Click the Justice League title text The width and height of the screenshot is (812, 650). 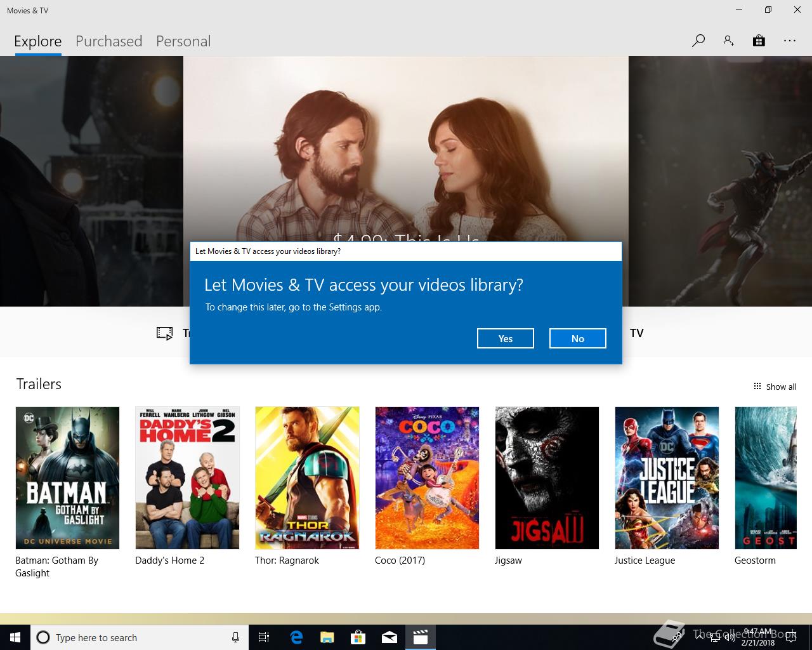point(645,560)
